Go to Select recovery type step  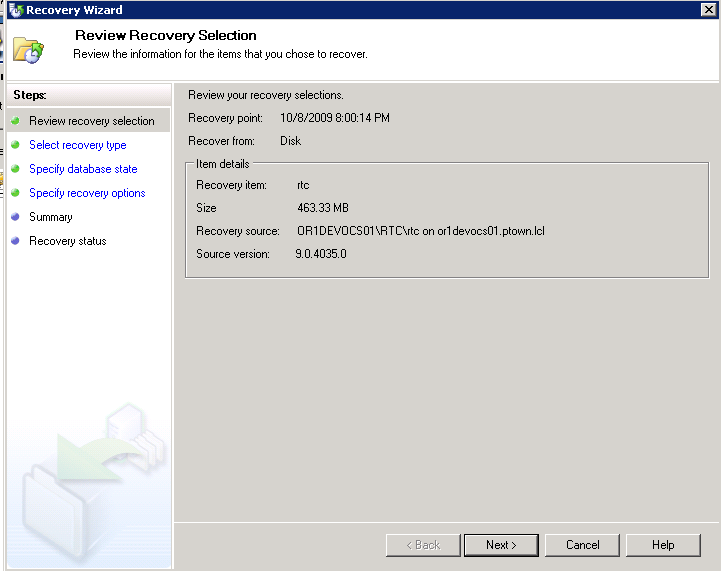(x=78, y=145)
